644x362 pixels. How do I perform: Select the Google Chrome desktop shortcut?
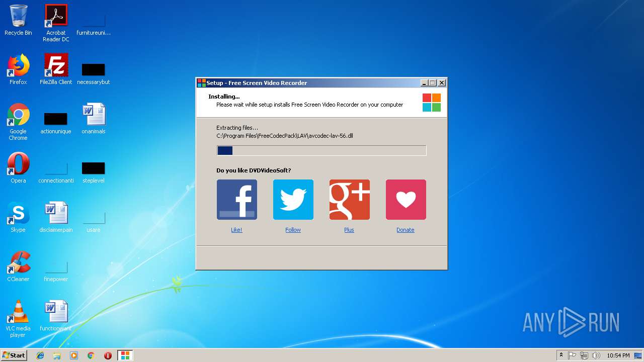pyautogui.click(x=18, y=122)
